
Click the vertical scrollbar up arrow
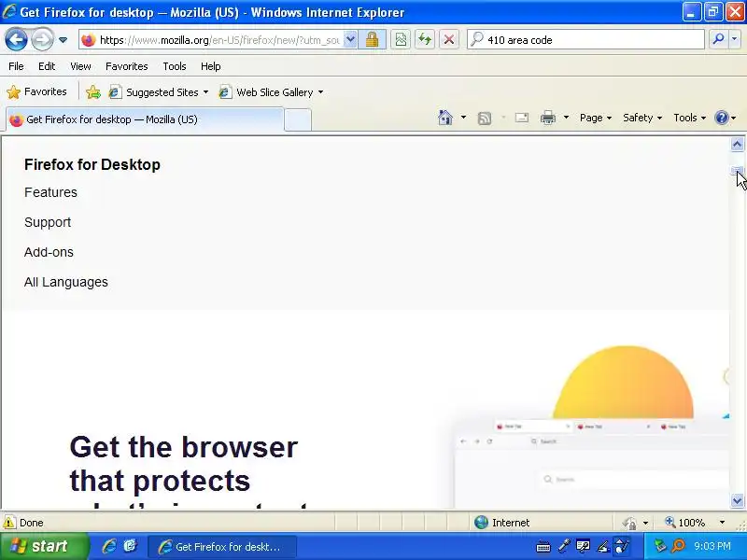point(737,145)
